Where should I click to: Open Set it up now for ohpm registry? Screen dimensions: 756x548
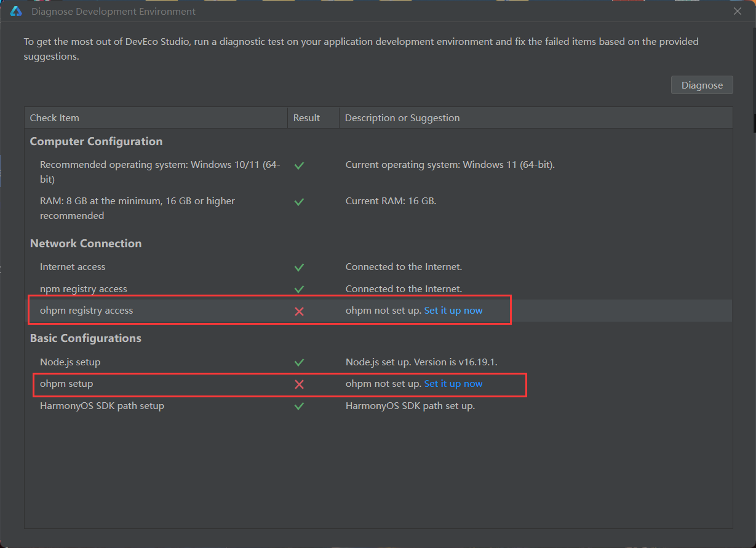coord(453,311)
